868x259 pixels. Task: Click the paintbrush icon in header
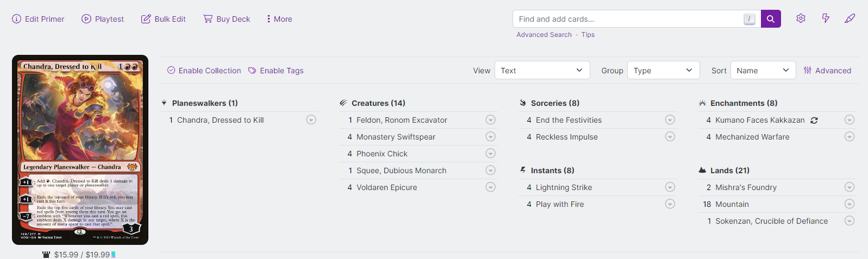click(x=850, y=18)
